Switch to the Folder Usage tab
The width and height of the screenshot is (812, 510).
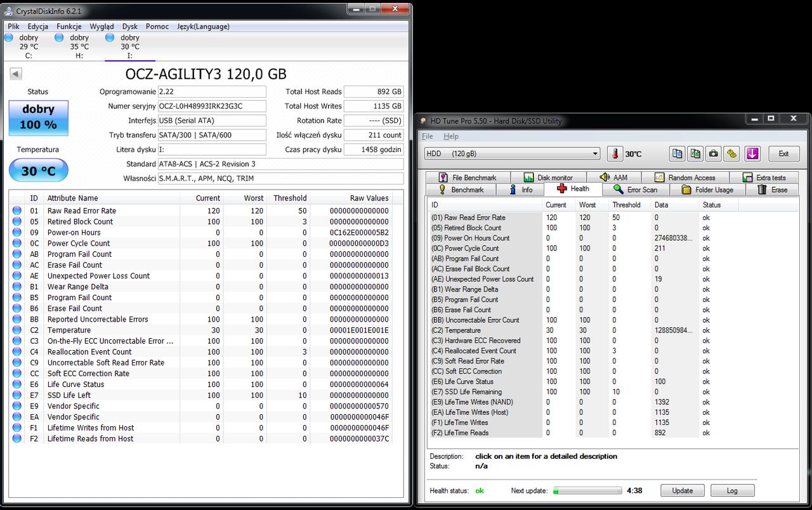click(x=707, y=190)
